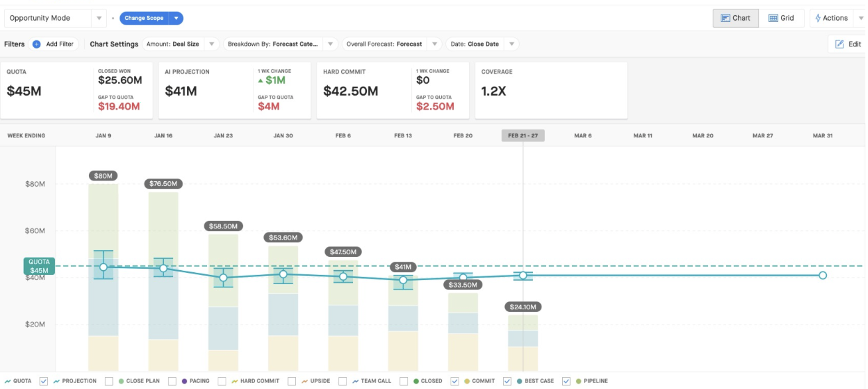This screenshot has height=389, width=868.
Task: Click the Change Scope button
Action: click(144, 19)
